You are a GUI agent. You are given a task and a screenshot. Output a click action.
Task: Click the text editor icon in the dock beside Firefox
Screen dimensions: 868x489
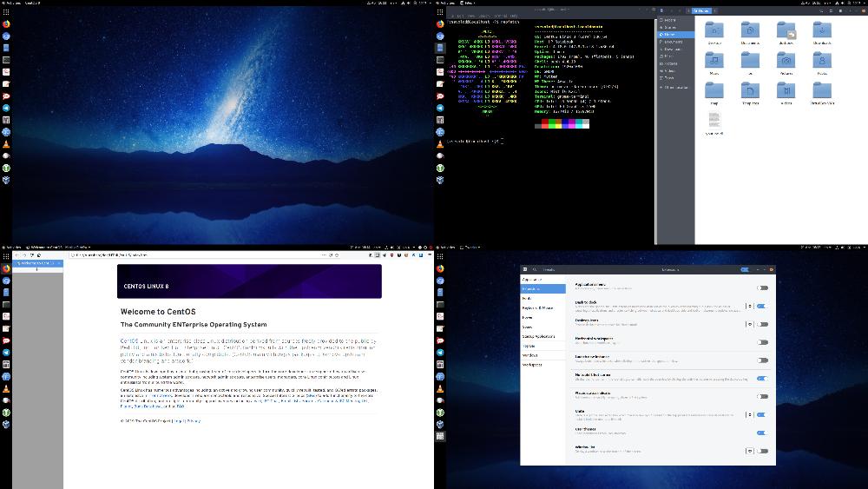tap(6, 328)
